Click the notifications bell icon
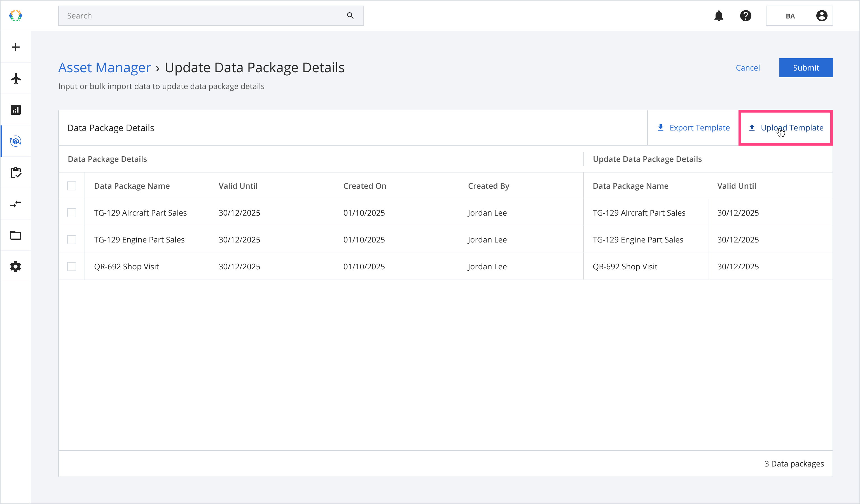 click(719, 16)
